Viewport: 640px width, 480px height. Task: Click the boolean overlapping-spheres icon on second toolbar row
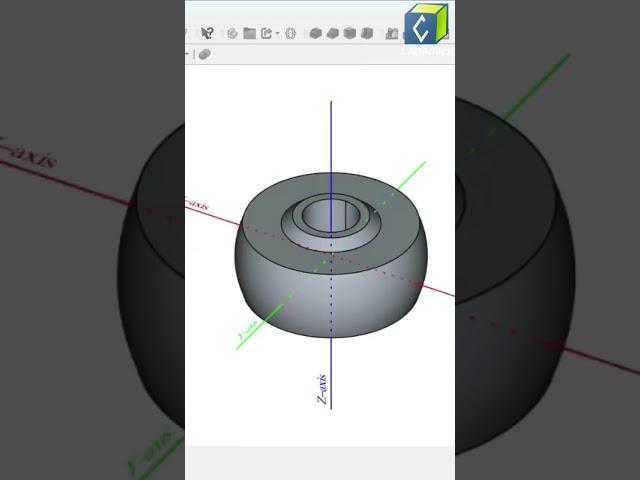(x=204, y=54)
